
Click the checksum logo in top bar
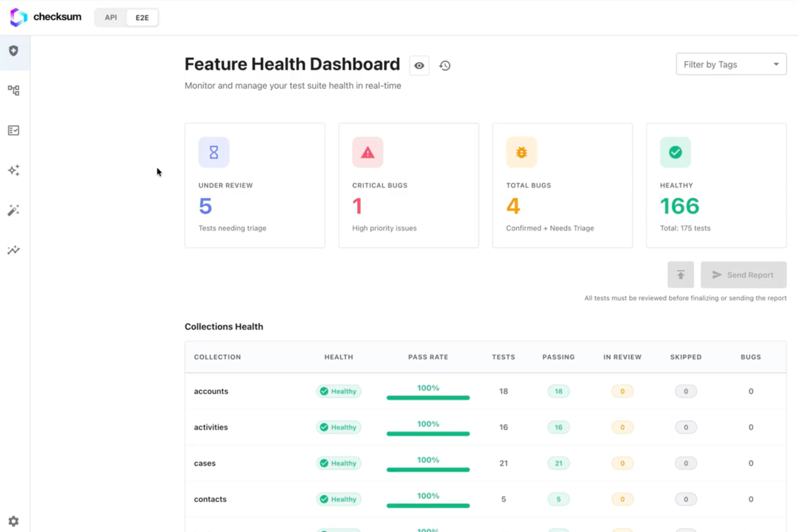(x=45, y=17)
